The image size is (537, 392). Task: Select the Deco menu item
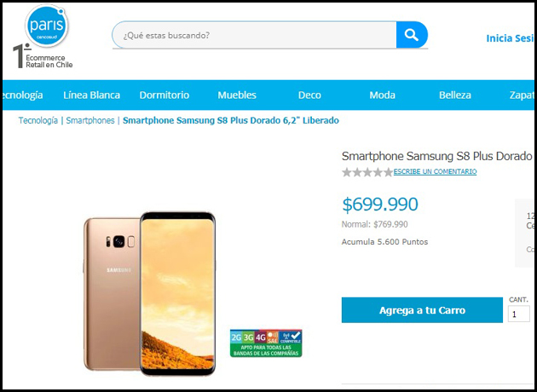click(x=309, y=95)
